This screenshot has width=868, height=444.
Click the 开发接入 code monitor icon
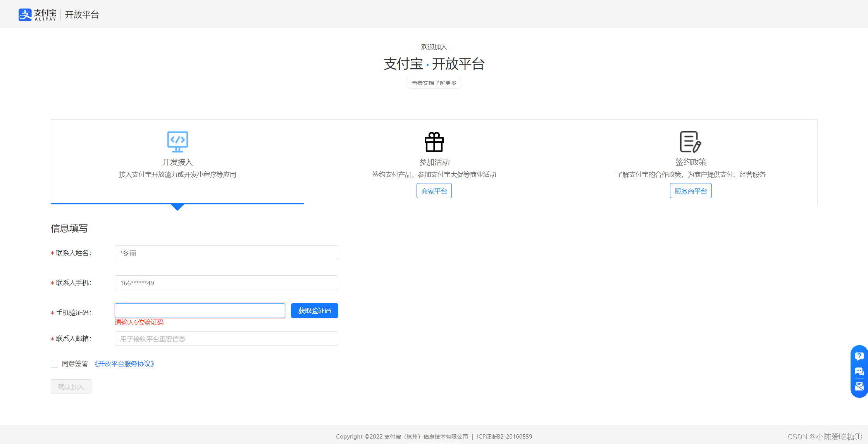177,142
